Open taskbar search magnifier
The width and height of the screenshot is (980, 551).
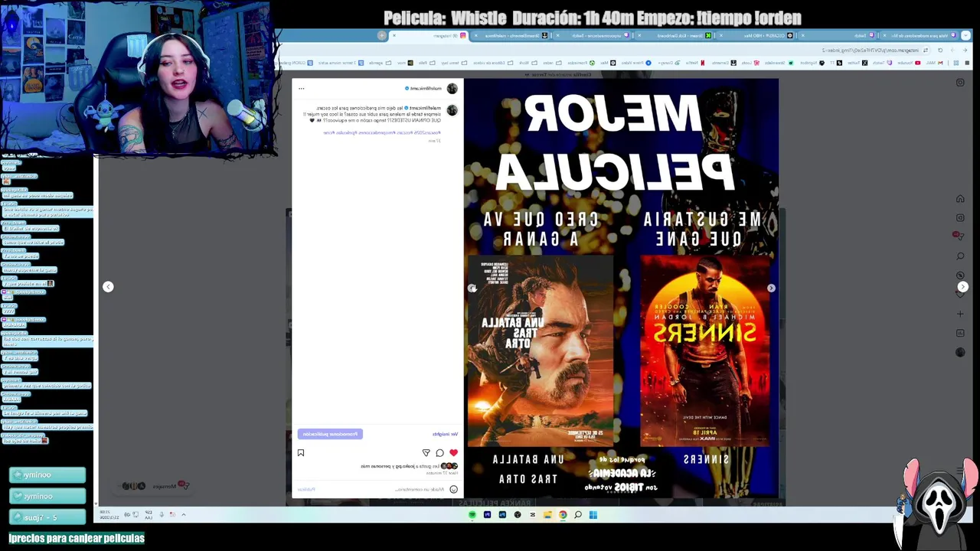tap(578, 514)
